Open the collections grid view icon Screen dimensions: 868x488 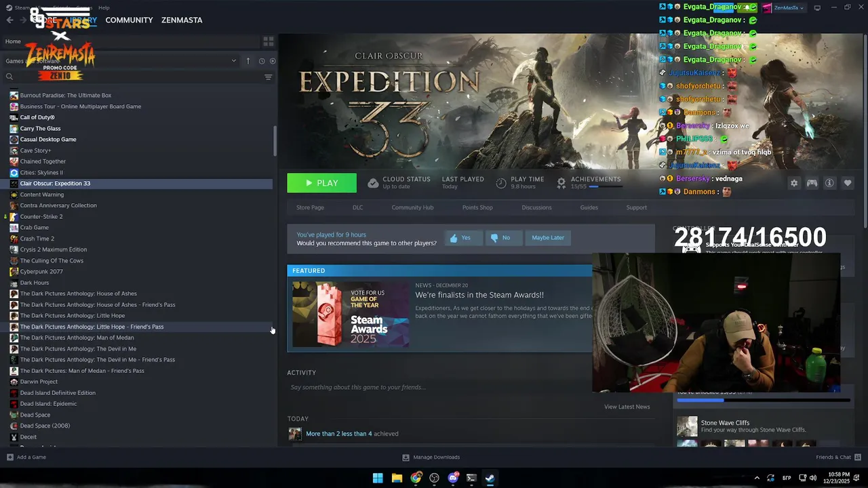click(x=268, y=41)
